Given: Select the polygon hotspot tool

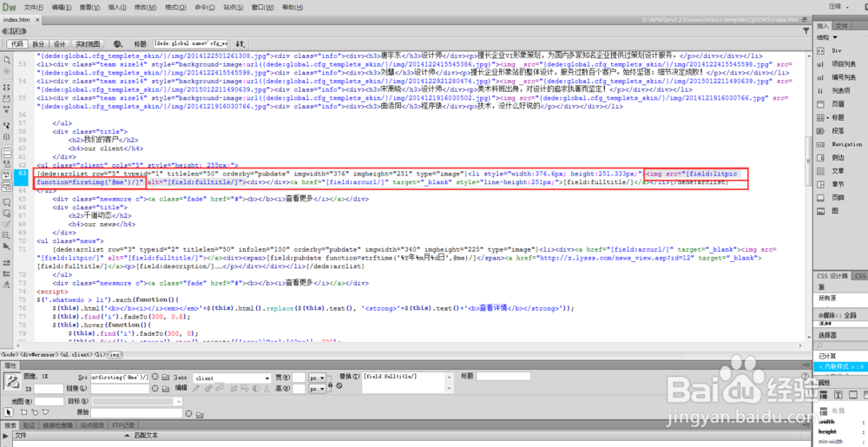Looking at the screenshot, I should click(45, 412).
